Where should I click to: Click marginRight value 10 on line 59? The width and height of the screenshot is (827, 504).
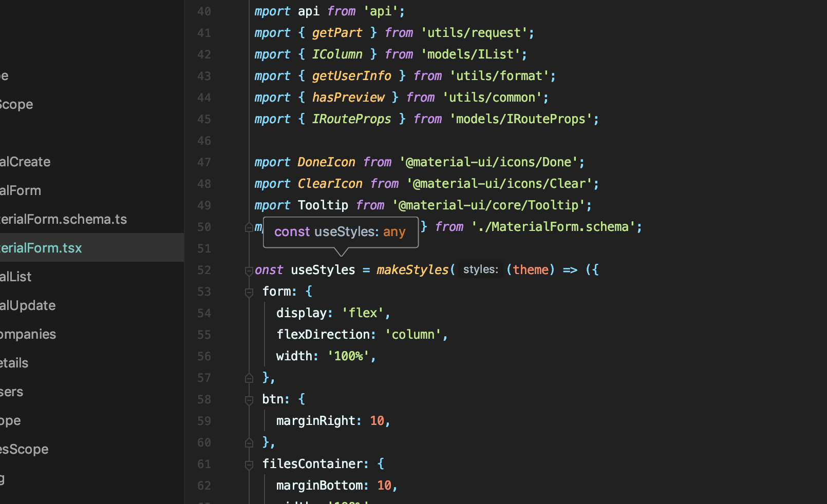377,421
